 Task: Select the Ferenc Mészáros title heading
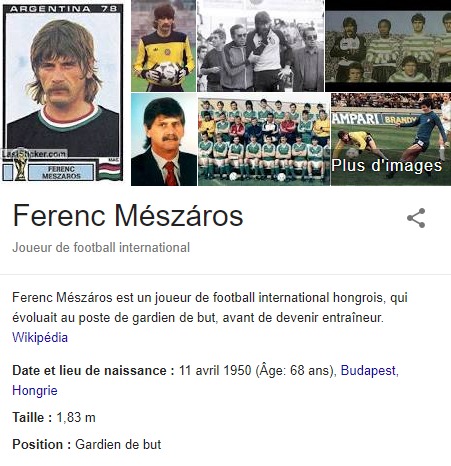(128, 216)
